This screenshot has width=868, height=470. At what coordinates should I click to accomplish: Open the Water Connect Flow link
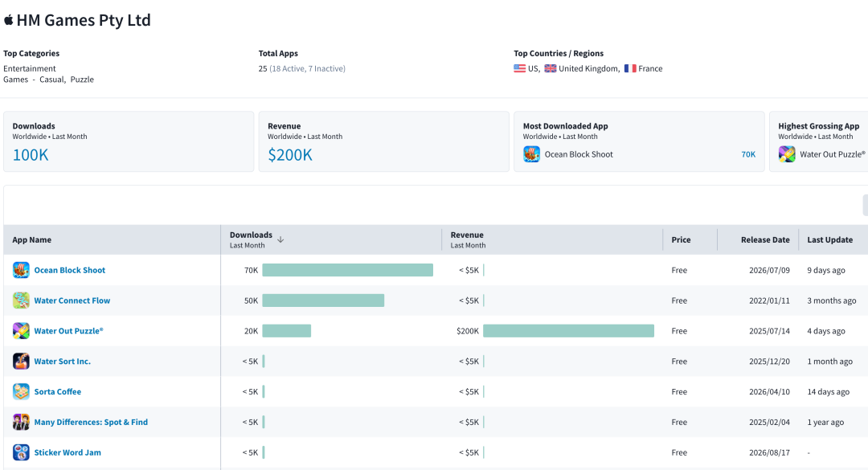(x=72, y=300)
